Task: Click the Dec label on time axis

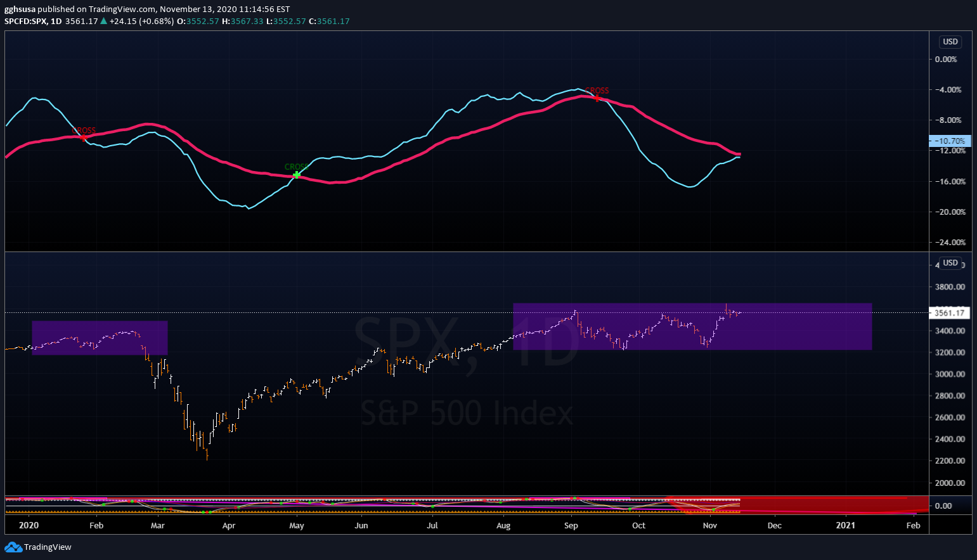Action: (x=775, y=525)
